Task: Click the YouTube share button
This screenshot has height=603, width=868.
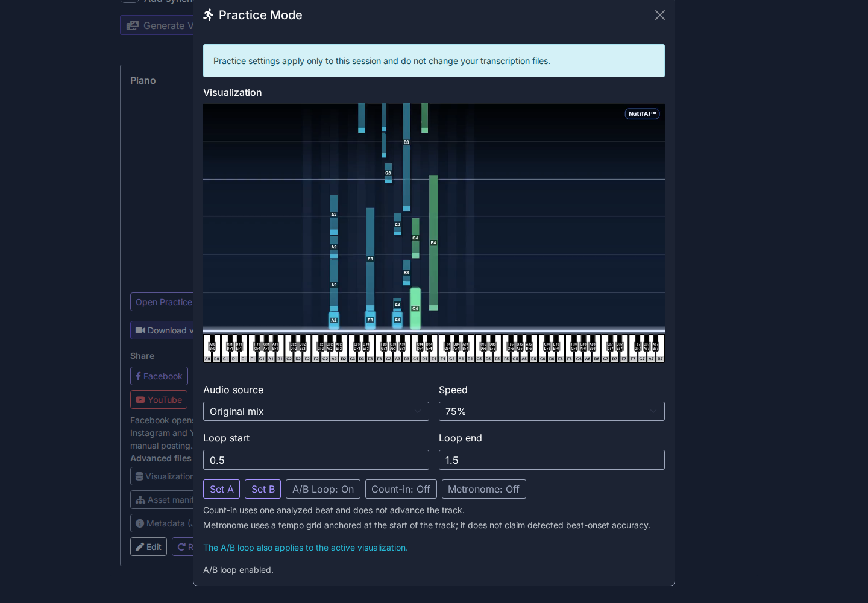Action: tap(159, 400)
